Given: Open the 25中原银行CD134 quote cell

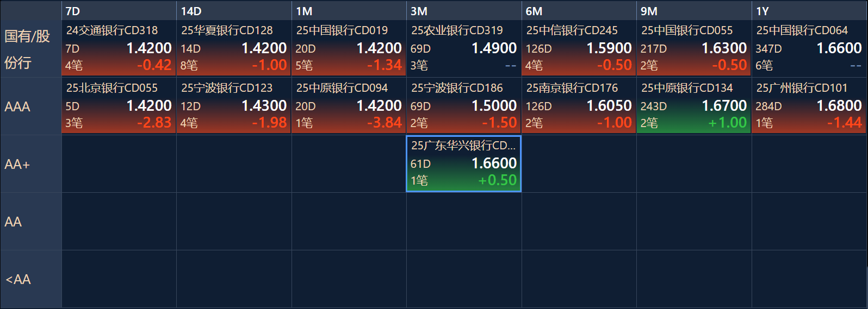Looking at the screenshot, I should tap(694, 106).
